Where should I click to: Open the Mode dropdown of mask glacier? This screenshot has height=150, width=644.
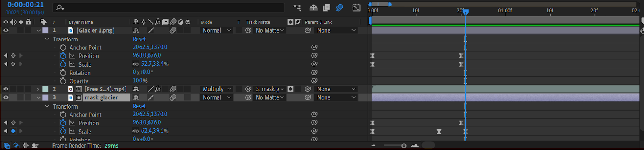pyautogui.click(x=217, y=97)
